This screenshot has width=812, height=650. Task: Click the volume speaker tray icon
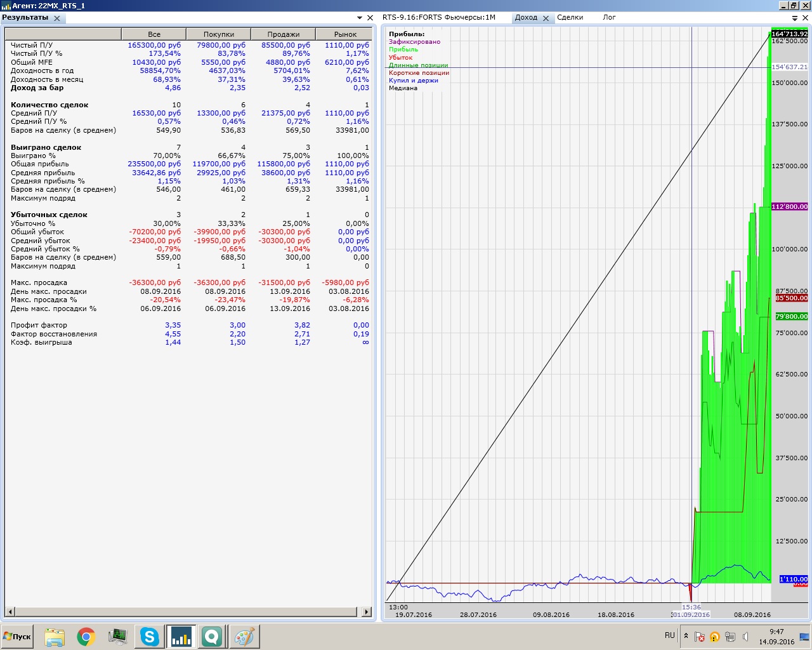(745, 637)
